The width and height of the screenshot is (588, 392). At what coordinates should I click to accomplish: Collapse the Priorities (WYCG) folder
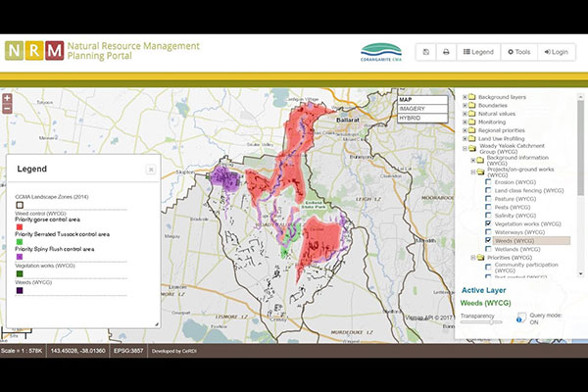[x=473, y=258]
